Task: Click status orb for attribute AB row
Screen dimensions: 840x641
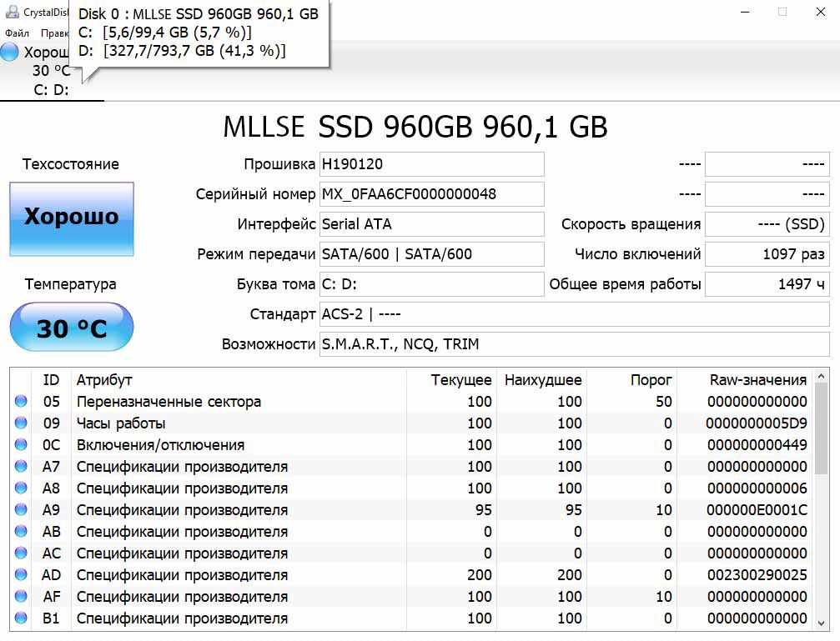Action: point(21,532)
